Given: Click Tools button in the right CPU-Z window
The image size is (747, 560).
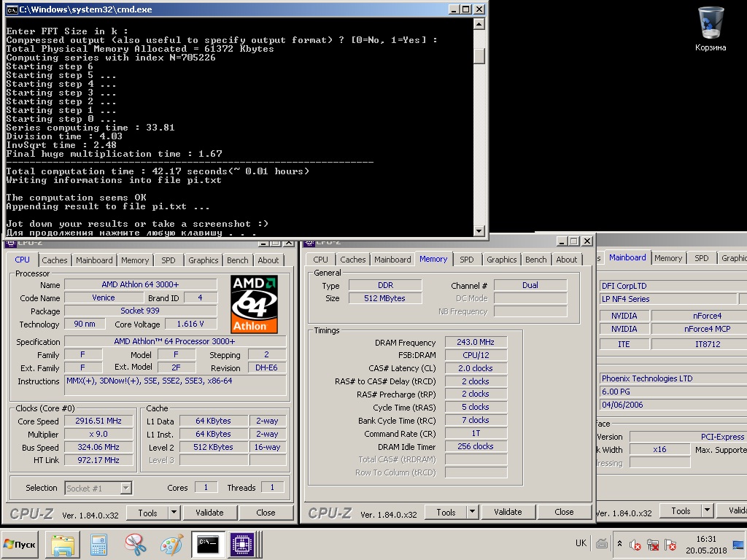Looking at the screenshot, I should pos(681,511).
